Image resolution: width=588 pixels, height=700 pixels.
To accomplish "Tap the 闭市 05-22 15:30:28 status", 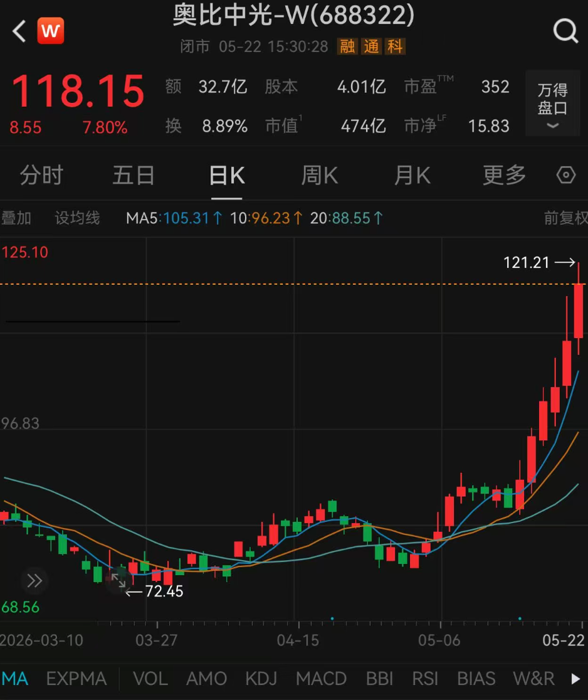I will (255, 46).
